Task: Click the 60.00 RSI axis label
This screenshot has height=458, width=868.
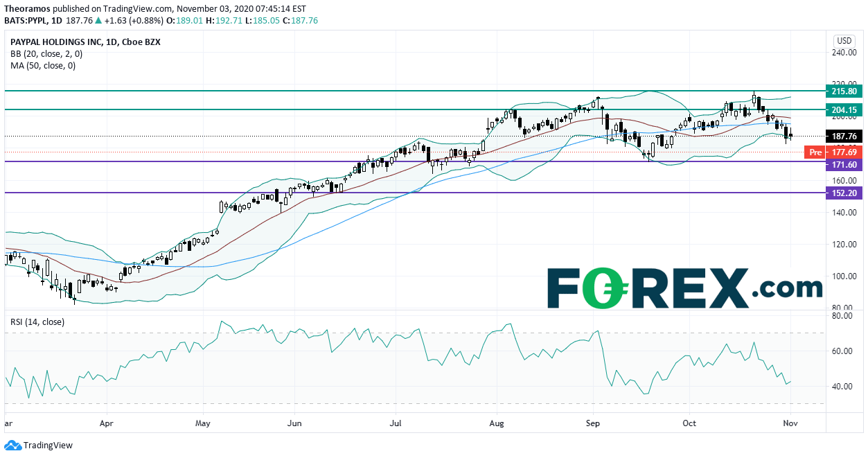Action: point(843,351)
